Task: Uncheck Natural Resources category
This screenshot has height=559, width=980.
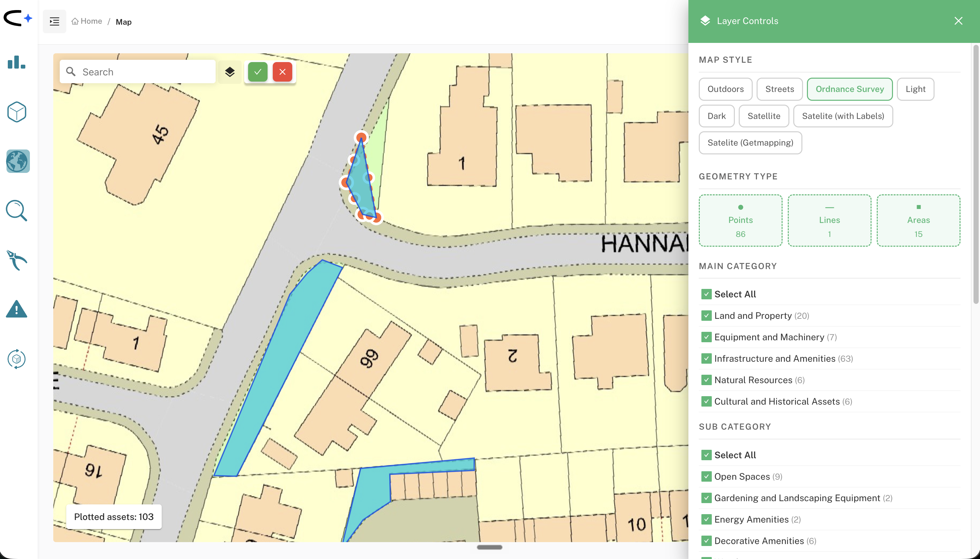Action: (x=706, y=380)
